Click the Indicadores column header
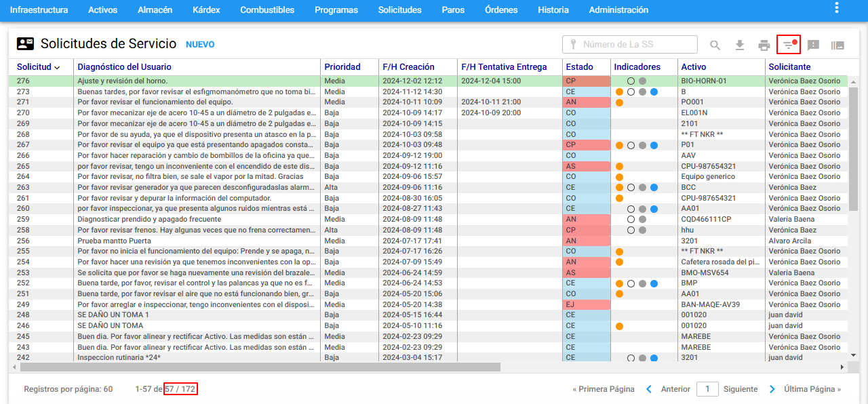The width and height of the screenshot is (868, 404). (637, 67)
